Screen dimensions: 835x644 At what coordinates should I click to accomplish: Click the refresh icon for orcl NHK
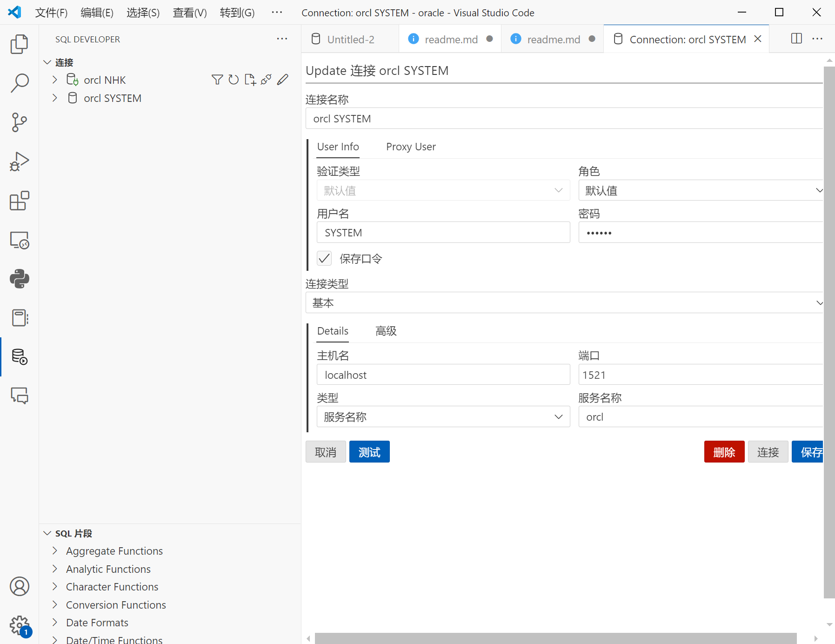(234, 80)
